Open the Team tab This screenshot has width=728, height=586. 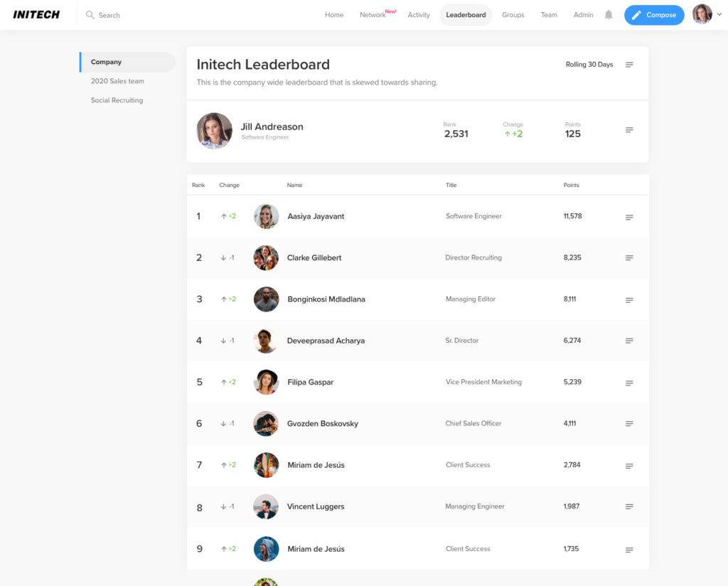[549, 15]
